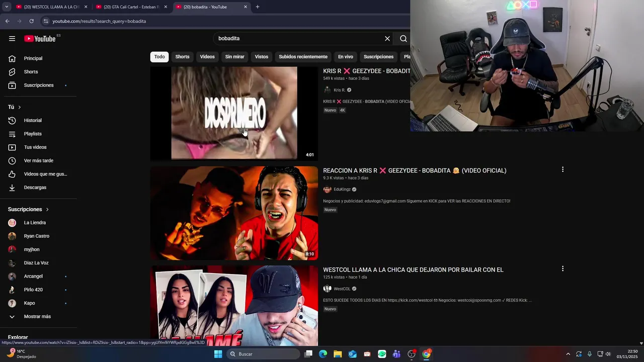The image size is (644, 362).
Task: Open the tab search dropdown arrow
Action: [x=6, y=7]
